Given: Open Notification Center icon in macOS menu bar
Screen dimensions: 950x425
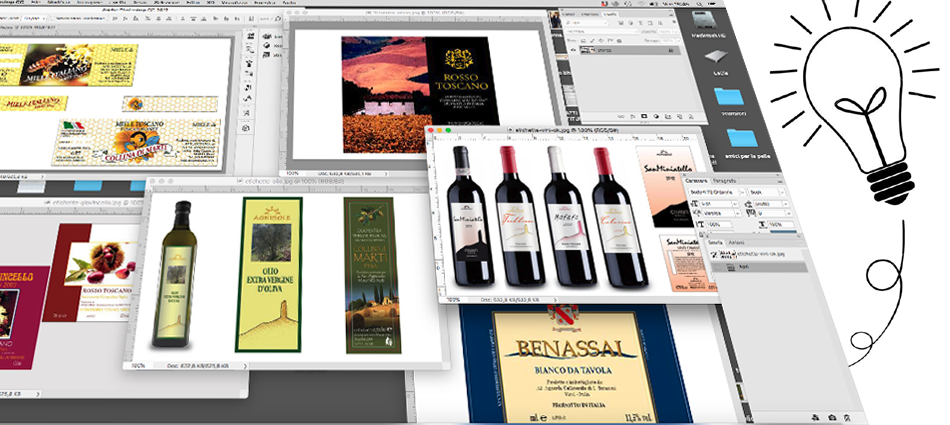Looking at the screenshot, I should 712,4.
